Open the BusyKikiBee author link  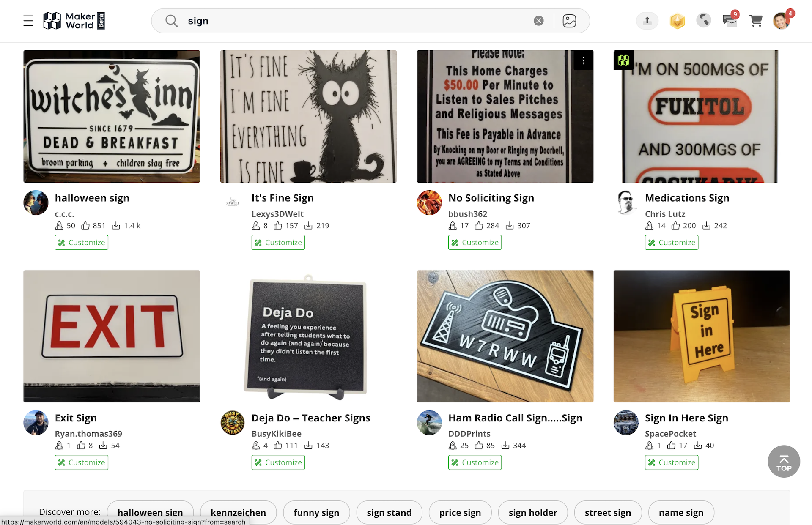[276, 434]
